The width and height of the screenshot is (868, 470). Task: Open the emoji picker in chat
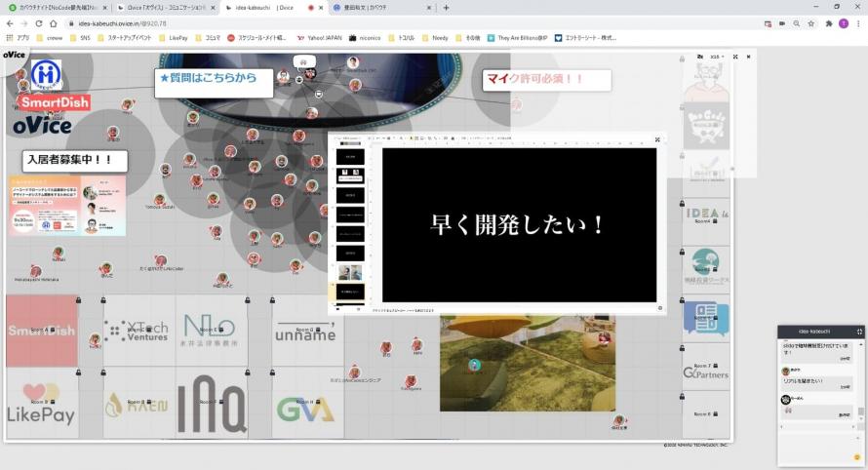pos(857,457)
